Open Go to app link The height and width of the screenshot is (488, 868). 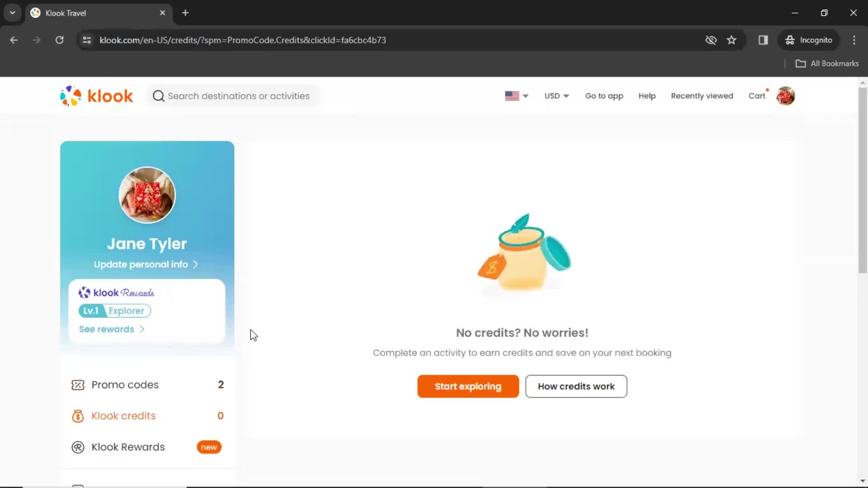pos(604,96)
